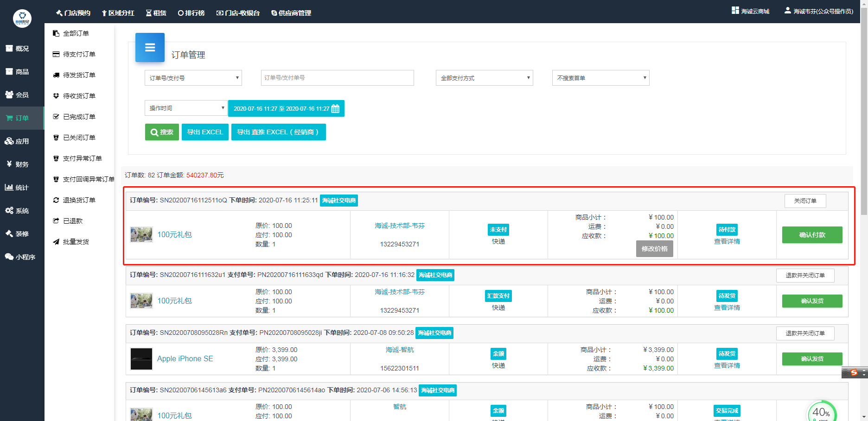Click the logo avatar at top left
868x421 pixels.
(x=22, y=19)
